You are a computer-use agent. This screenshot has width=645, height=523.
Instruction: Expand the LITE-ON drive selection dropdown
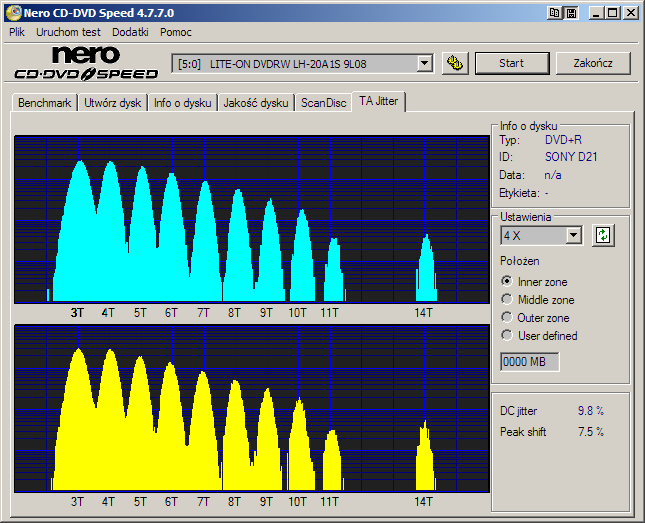424,64
